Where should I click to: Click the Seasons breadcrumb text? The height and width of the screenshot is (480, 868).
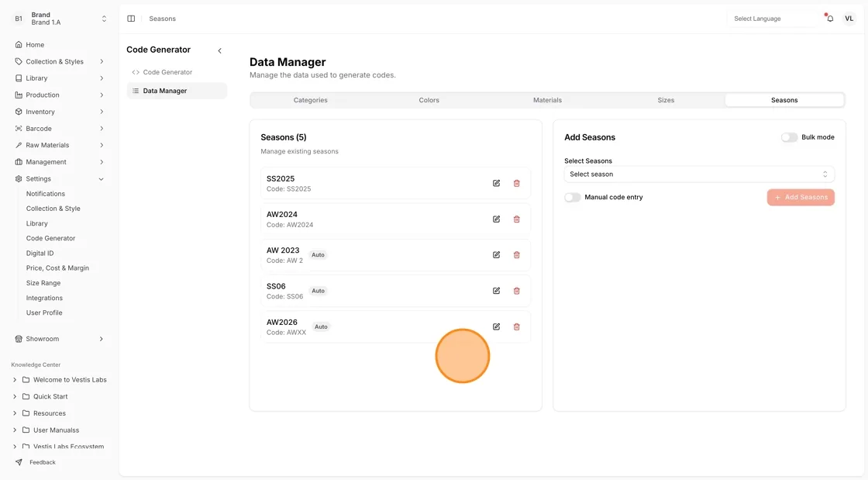(x=162, y=19)
